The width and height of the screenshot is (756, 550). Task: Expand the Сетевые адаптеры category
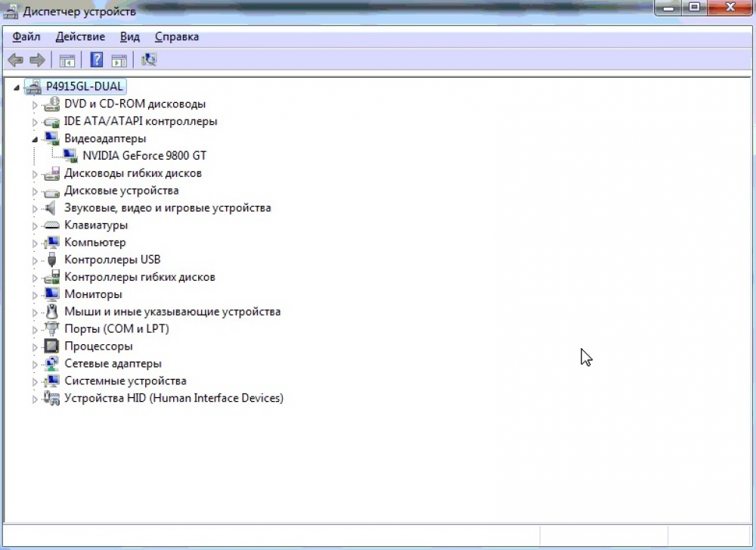pos(35,364)
